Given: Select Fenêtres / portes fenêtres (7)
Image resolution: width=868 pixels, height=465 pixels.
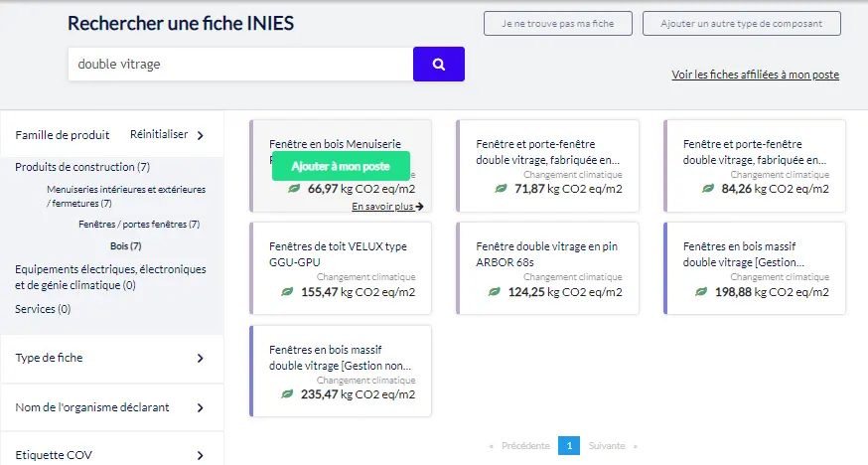Looking at the screenshot, I should pyautogui.click(x=139, y=225).
